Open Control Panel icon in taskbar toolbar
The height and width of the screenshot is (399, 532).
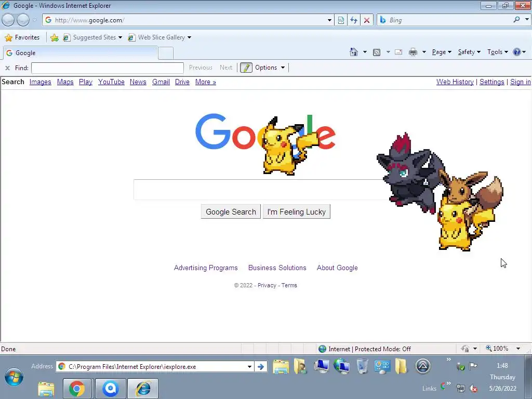(382, 366)
